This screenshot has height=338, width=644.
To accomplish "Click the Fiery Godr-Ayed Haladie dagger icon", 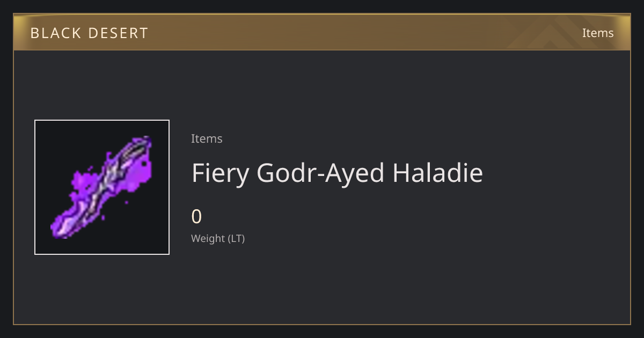I will 102,187.
